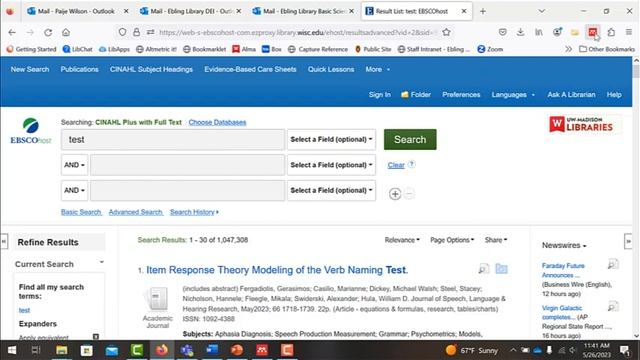Click the red extension icon in toolbar
The height and width of the screenshot is (360, 640).
coord(593,32)
